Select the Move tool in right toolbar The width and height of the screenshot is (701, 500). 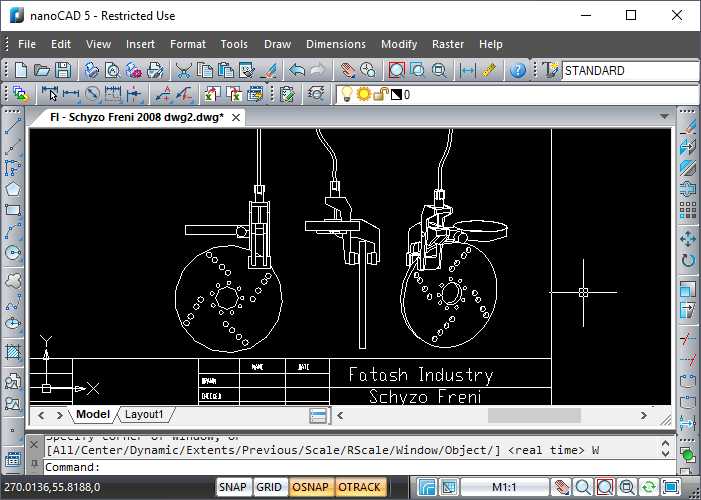pos(688,238)
